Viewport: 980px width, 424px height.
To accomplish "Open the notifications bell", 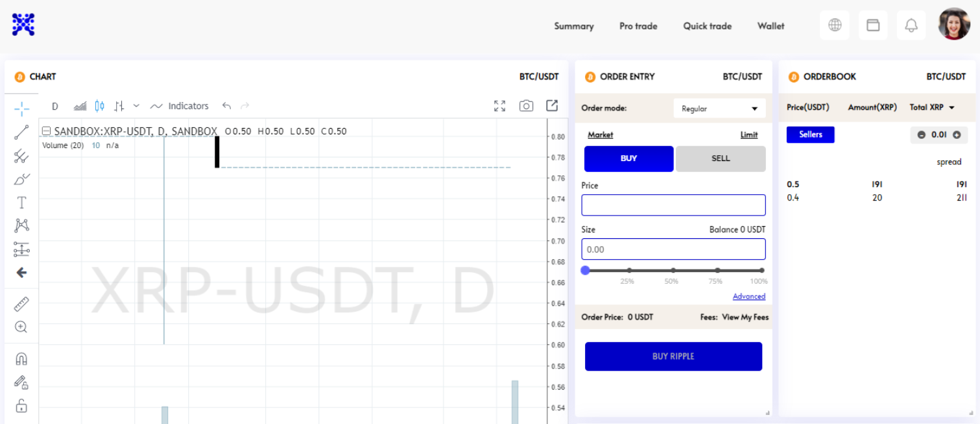I will coord(911,26).
